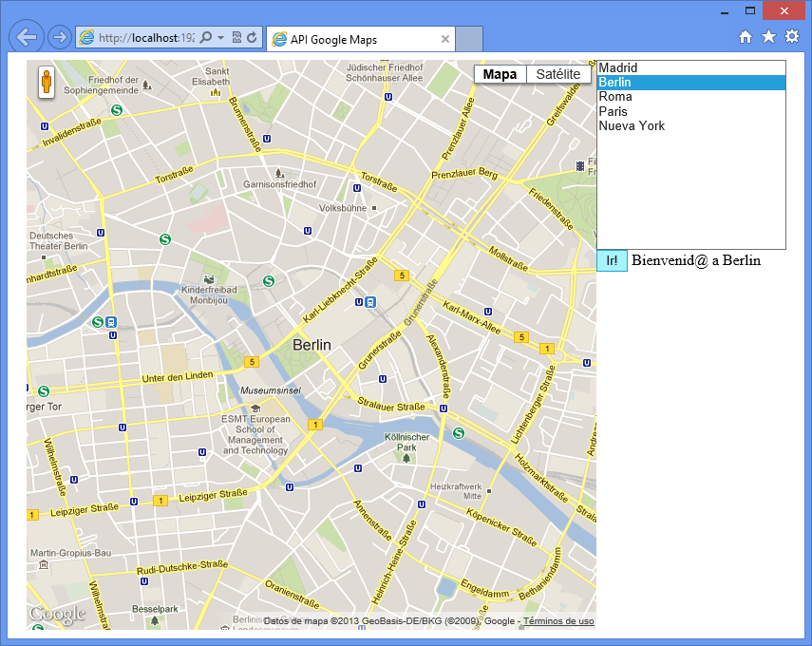
Task: Switch the map to Mapa view
Action: [x=500, y=74]
